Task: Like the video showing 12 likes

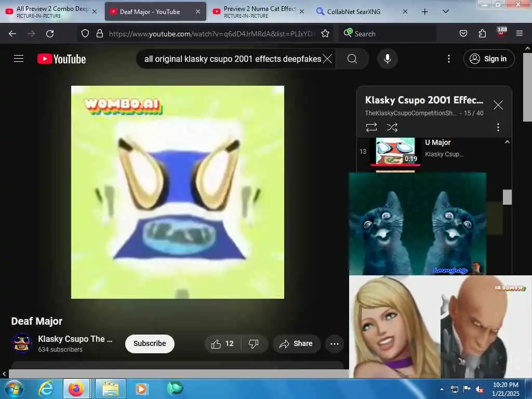Action: tap(222, 344)
